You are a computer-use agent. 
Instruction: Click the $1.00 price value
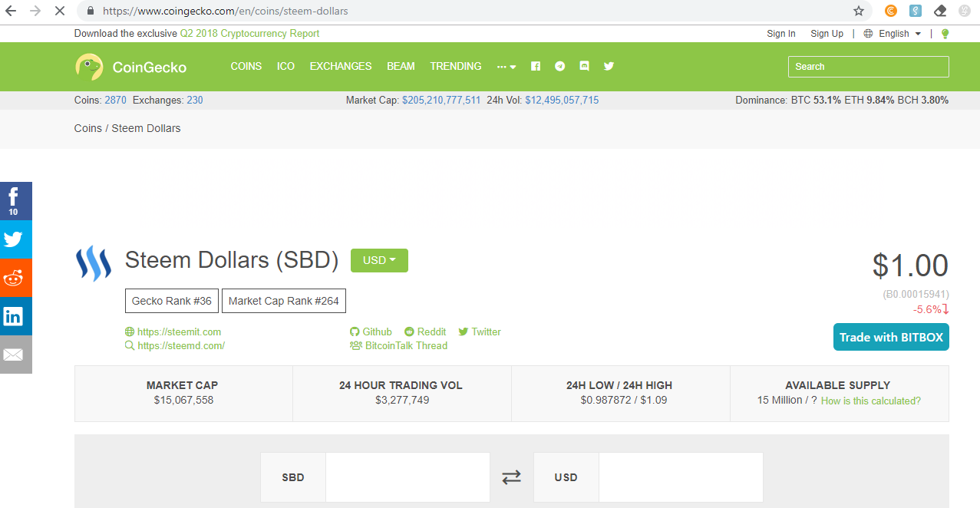click(910, 266)
